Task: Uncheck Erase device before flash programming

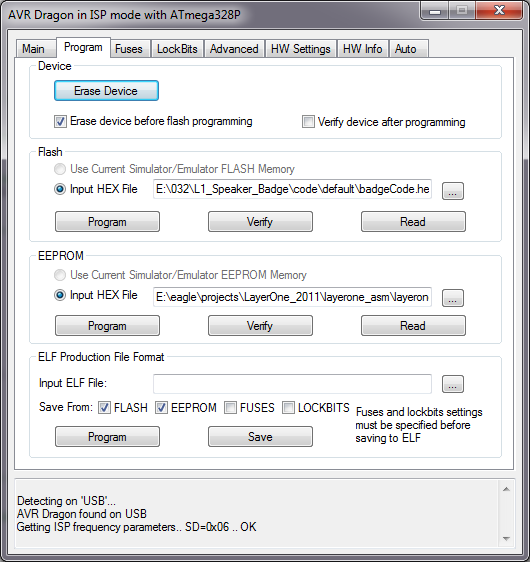Action: pos(60,122)
